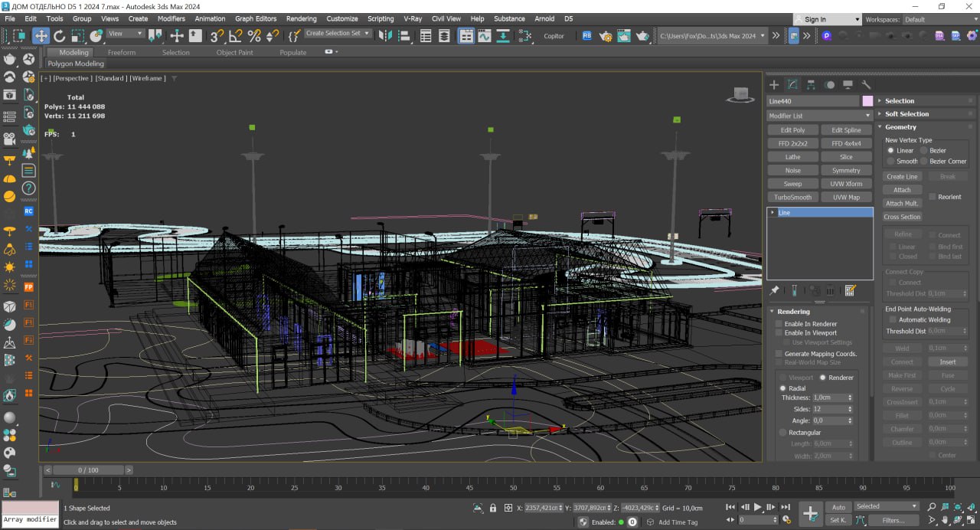Check 'Generate Mapping Coords.' option
The height and width of the screenshot is (530, 980).
click(x=779, y=354)
